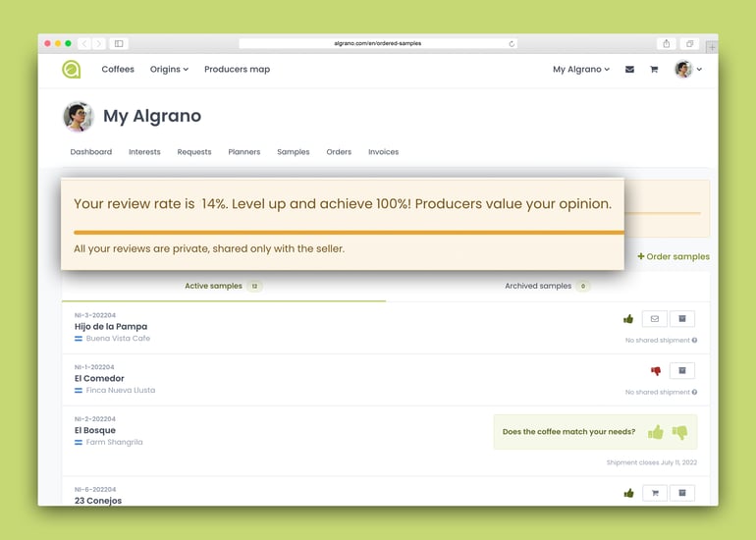The width and height of the screenshot is (756, 540).
Task: Click the review rate progress bar
Action: (349, 233)
